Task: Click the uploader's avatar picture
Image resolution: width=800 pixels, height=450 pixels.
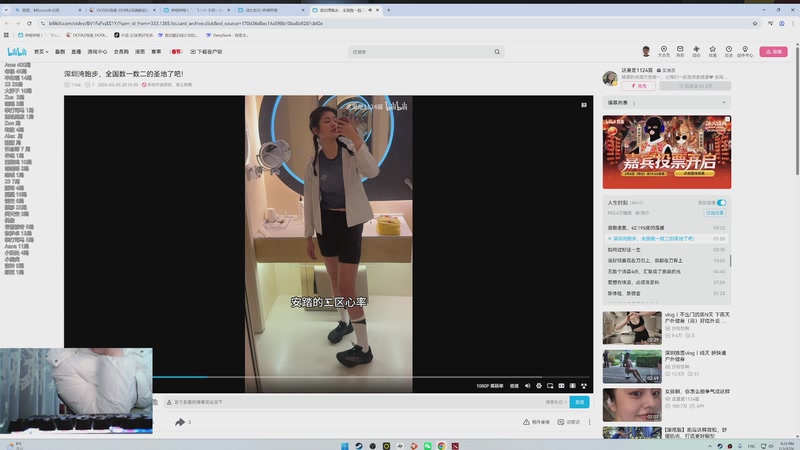Action: 610,78
